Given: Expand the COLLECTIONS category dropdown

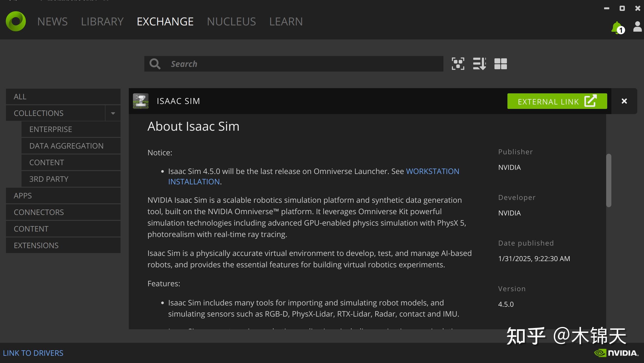Looking at the screenshot, I should click(x=113, y=113).
